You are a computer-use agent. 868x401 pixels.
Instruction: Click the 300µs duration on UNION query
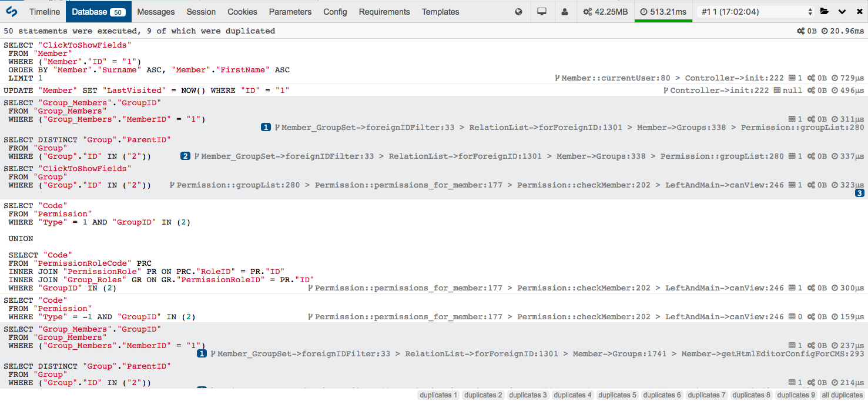847,288
